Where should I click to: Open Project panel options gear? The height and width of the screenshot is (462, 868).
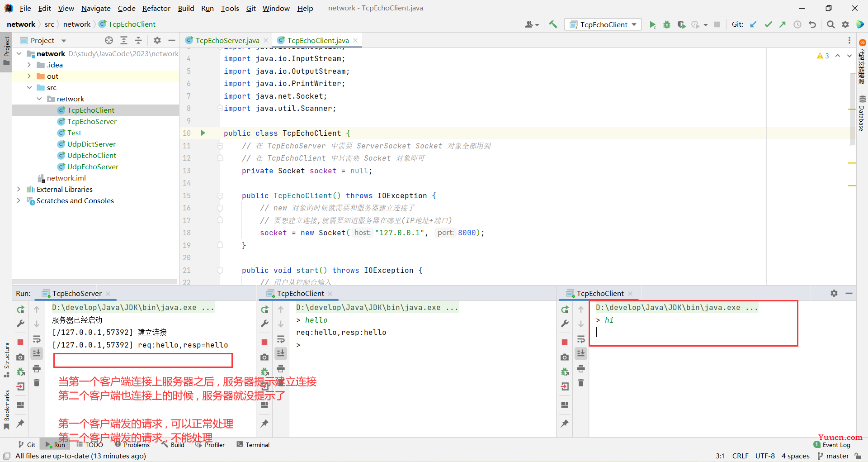point(157,40)
